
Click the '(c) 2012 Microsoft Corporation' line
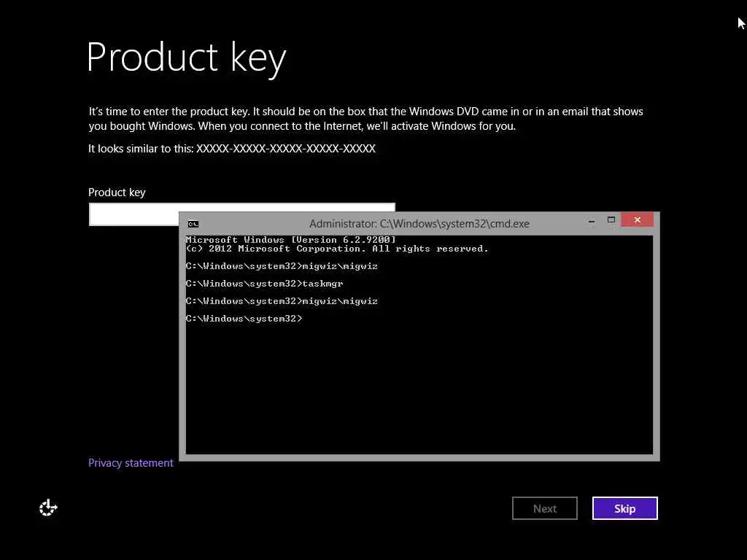coord(337,249)
